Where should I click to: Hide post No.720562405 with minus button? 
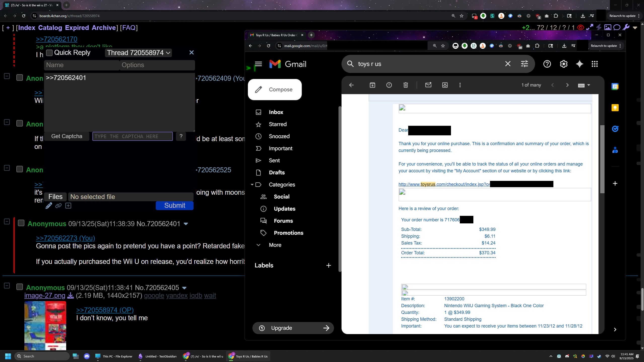click(7, 286)
